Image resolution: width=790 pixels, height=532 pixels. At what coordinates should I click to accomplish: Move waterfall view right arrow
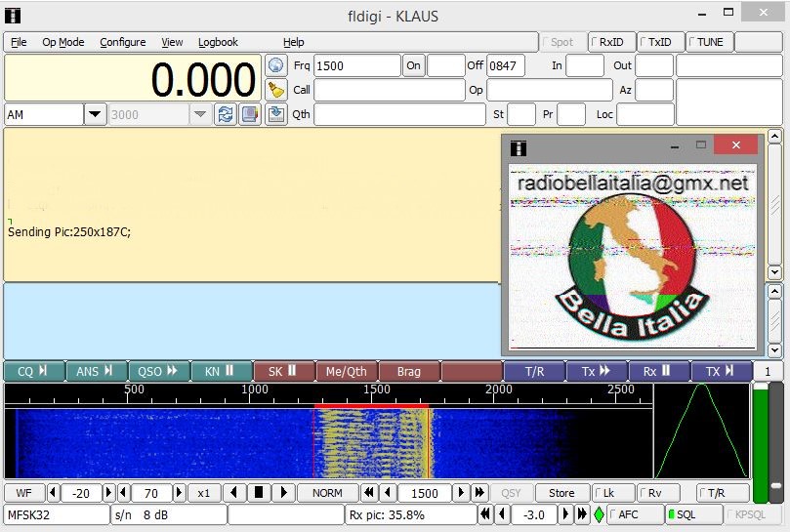tap(283, 493)
